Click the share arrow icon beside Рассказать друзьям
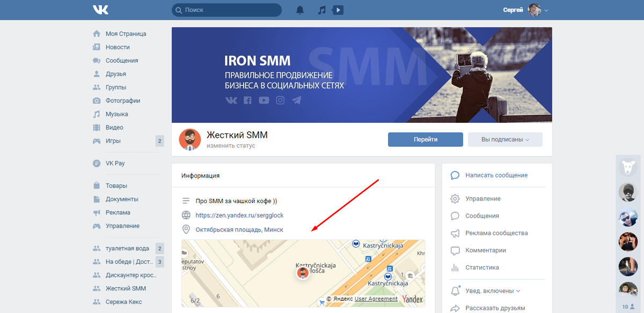The height and width of the screenshot is (313, 644). coord(455,308)
